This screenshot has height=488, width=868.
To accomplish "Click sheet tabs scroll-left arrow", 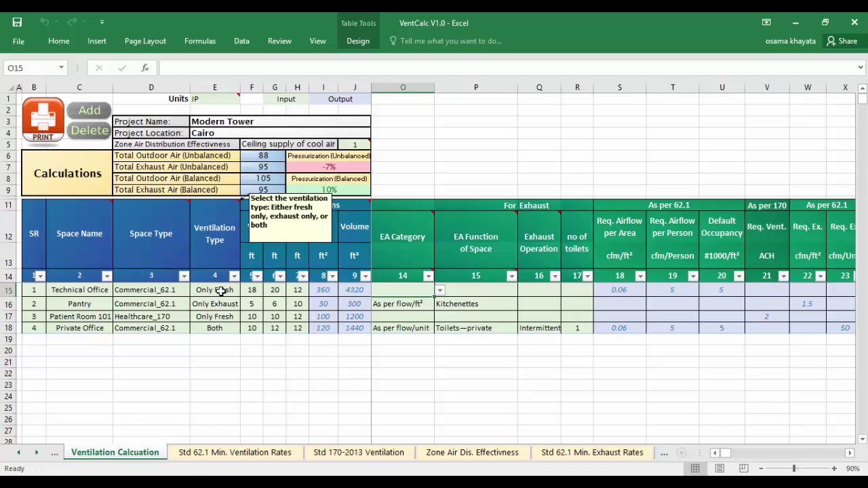I will 18,452.
